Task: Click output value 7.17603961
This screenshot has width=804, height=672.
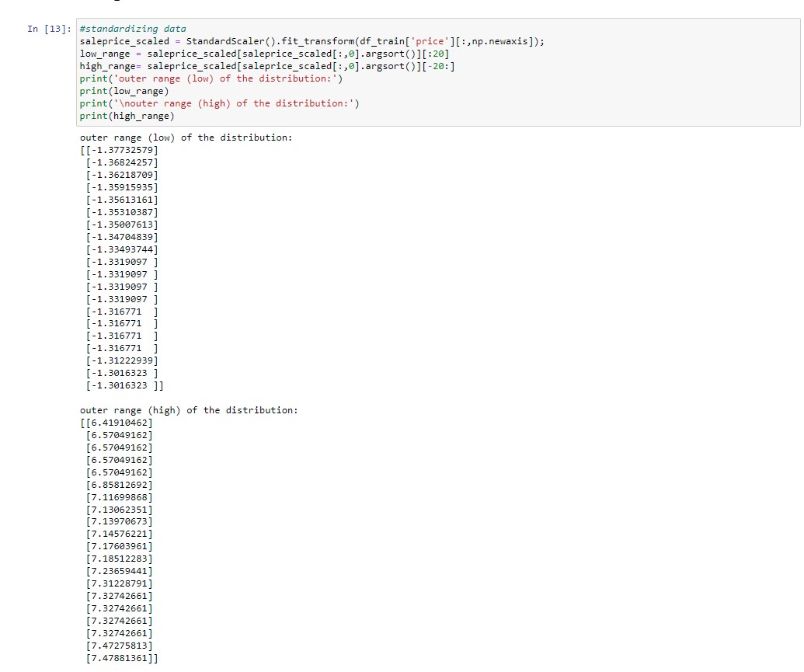Action: [120, 546]
